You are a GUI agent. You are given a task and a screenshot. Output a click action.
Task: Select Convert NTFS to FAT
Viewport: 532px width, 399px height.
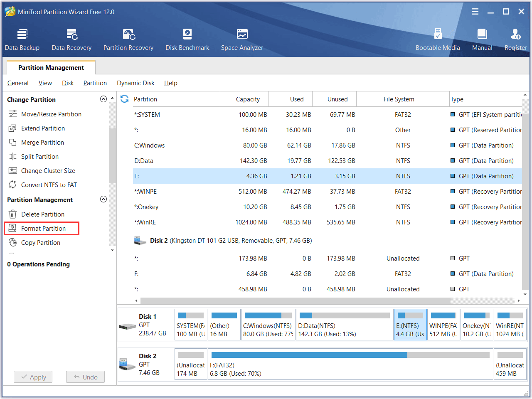tap(43, 185)
